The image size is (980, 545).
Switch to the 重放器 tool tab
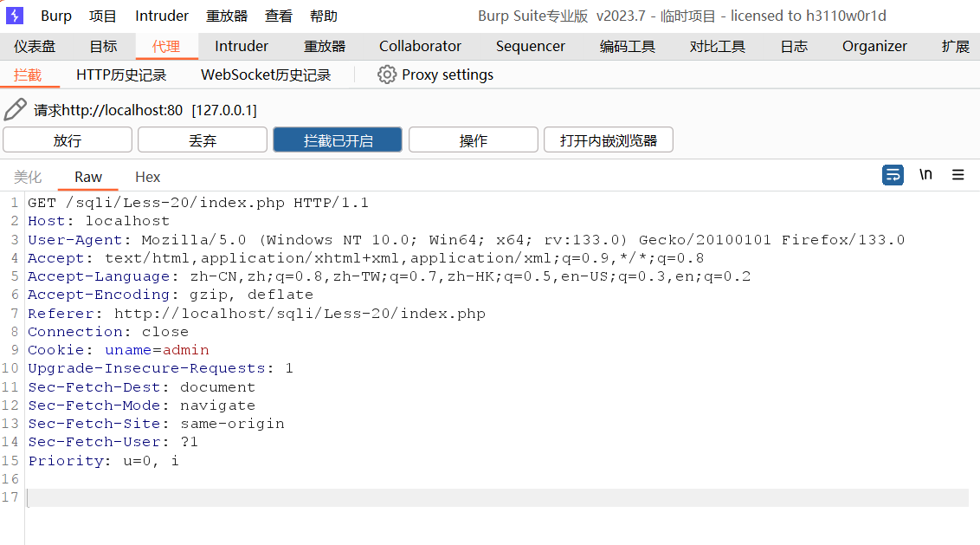tap(325, 46)
